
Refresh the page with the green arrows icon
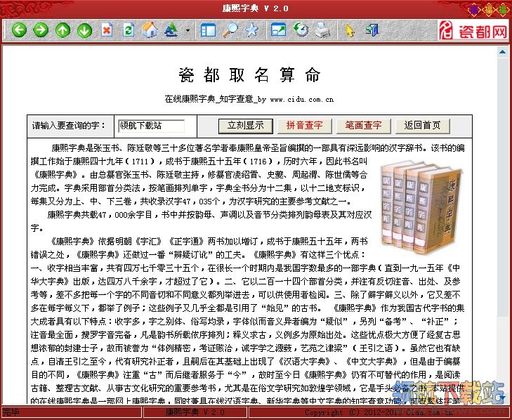pyautogui.click(x=129, y=30)
